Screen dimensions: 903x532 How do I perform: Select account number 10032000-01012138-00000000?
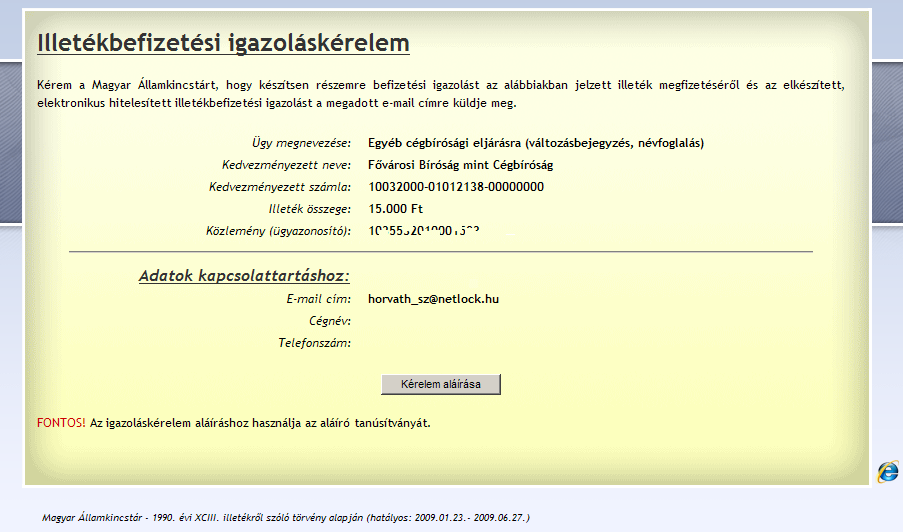pos(456,187)
